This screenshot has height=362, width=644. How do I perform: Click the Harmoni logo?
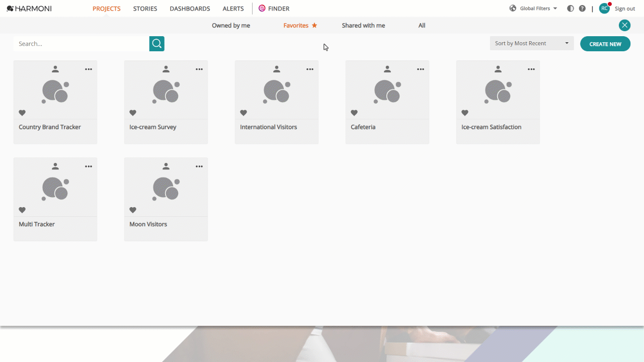click(x=29, y=9)
